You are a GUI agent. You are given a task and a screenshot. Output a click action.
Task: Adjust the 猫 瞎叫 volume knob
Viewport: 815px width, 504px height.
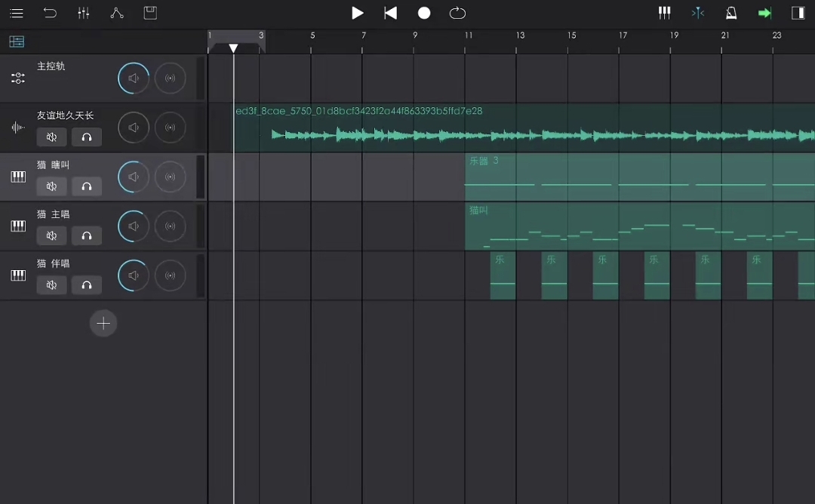[x=134, y=177]
